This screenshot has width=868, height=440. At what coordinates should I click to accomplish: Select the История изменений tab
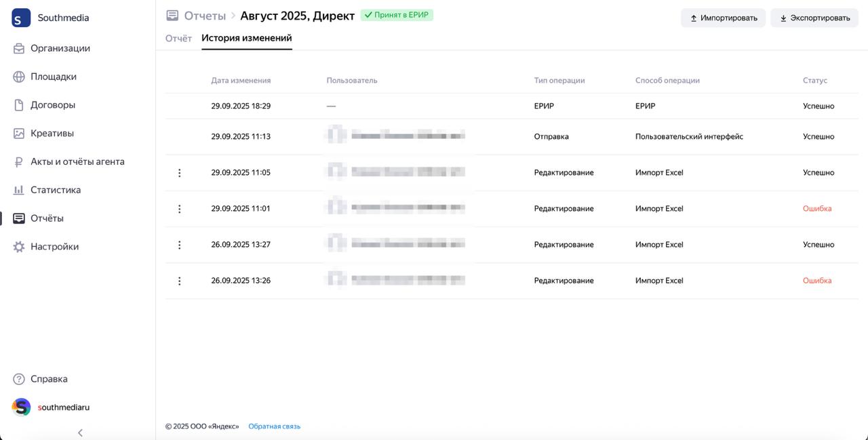[246, 38]
